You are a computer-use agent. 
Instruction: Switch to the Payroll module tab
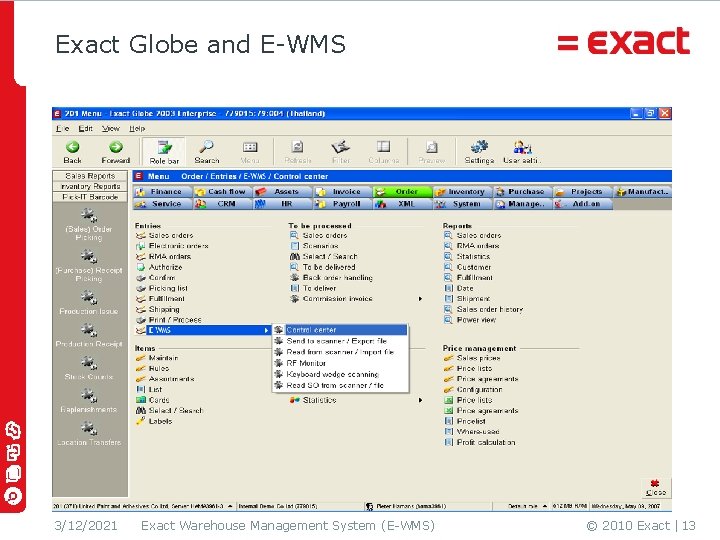(343, 204)
